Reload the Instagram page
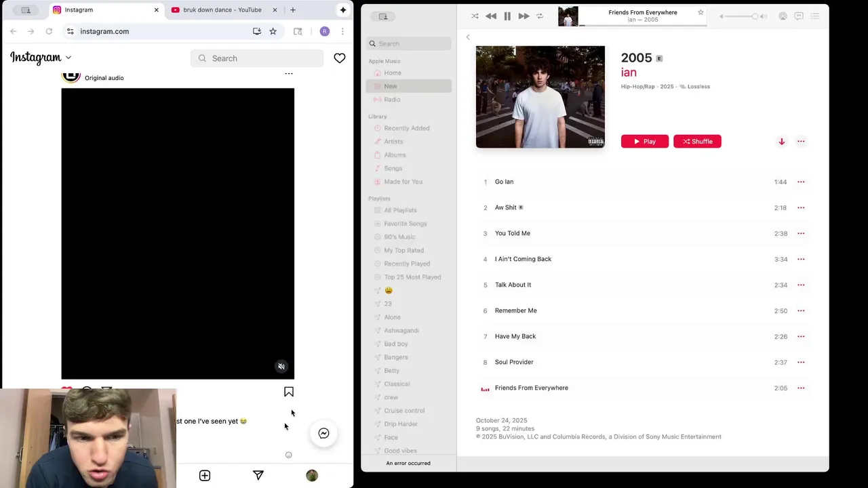This screenshot has width=868, height=488. pyautogui.click(x=49, y=31)
